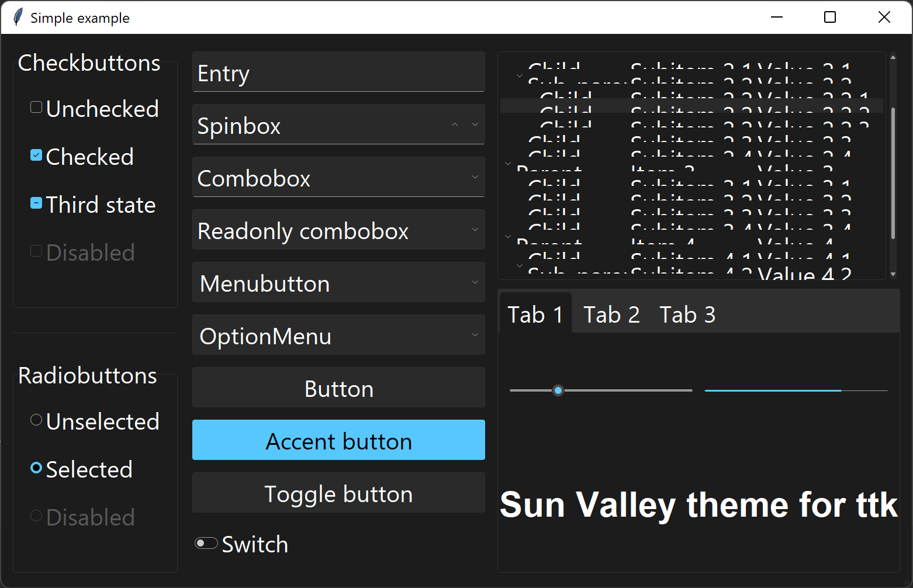
Task: Collapse the Parent row with Item 3
Action: 508,164
